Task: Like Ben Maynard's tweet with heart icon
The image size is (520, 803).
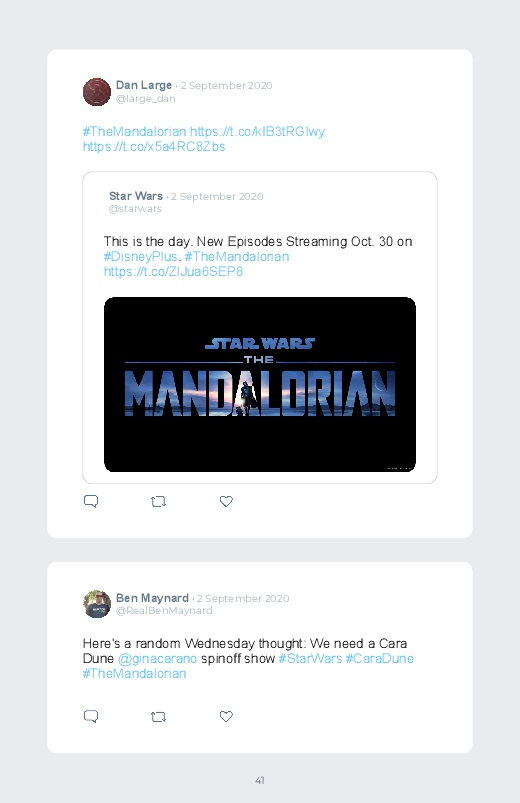Action: pyautogui.click(x=226, y=716)
